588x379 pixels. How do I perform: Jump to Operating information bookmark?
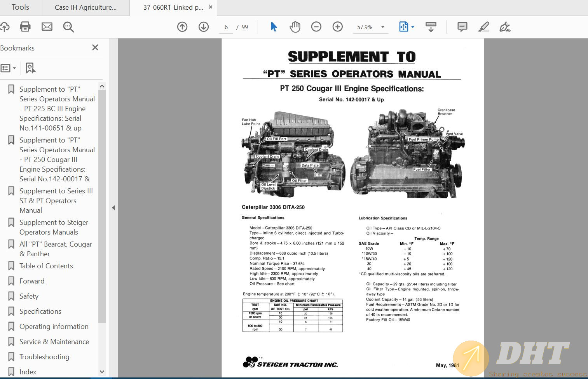tap(54, 327)
